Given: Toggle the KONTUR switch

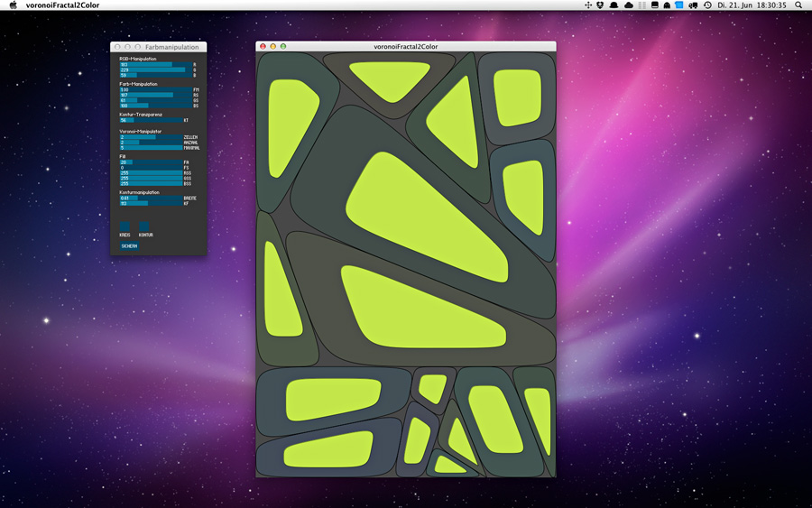Looking at the screenshot, I should pyautogui.click(x=144, y=226).
